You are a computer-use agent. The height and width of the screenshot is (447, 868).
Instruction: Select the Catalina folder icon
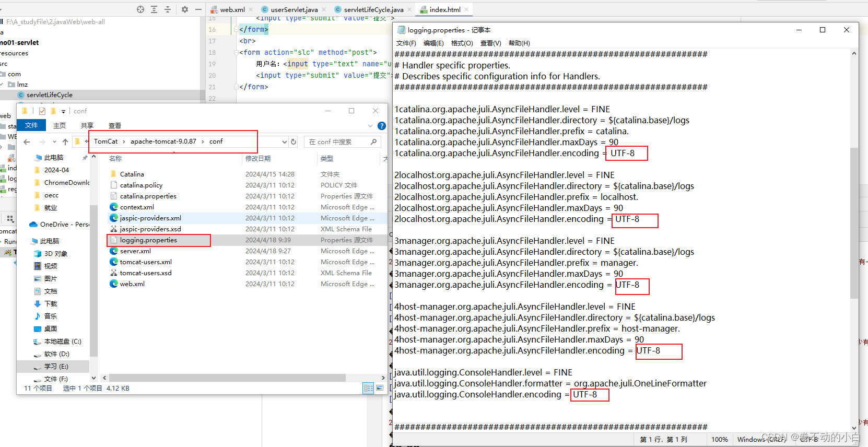click(x=113, y=174)
